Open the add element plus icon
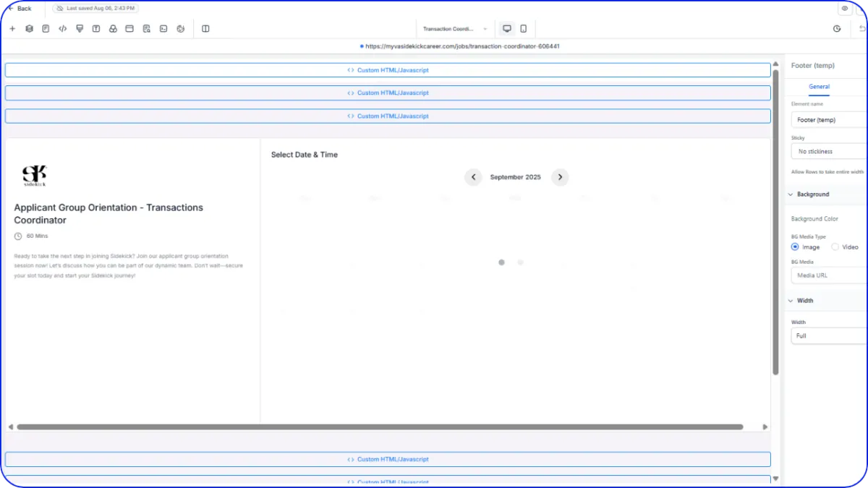The width and height of the screenshot is (868, 488). point(12,29)
